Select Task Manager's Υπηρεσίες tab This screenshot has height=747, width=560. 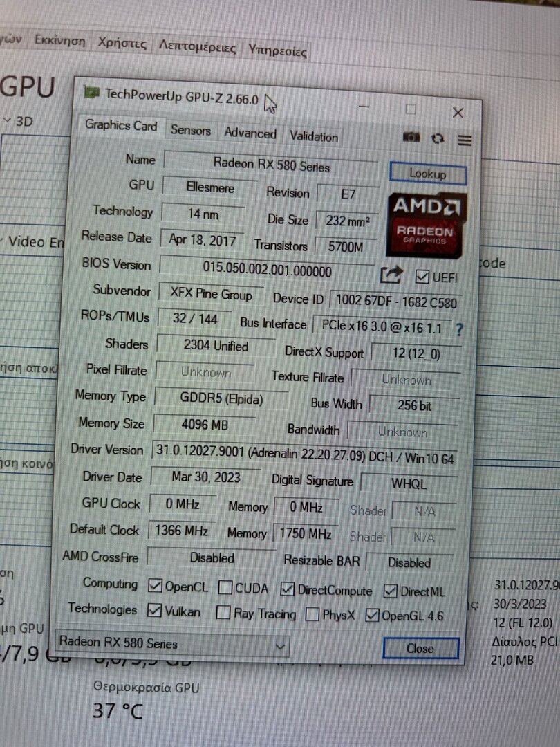click(278, 50)
